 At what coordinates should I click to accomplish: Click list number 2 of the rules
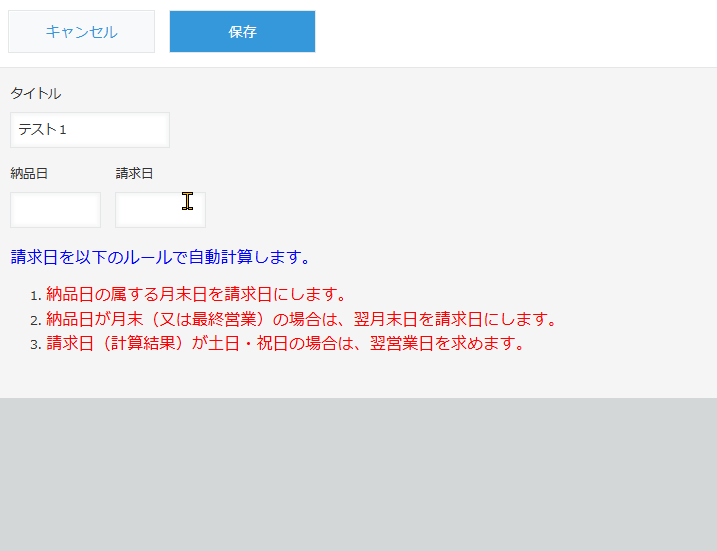pos(35,320)
